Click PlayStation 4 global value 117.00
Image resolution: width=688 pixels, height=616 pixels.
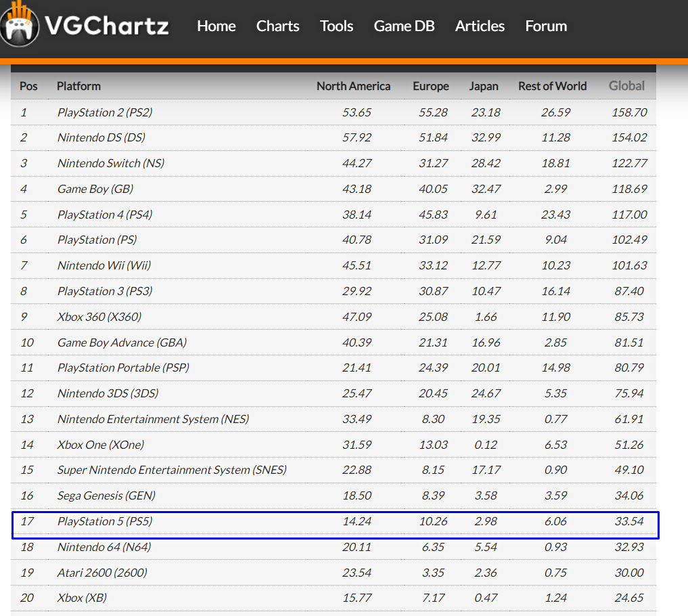pos(630,215)
